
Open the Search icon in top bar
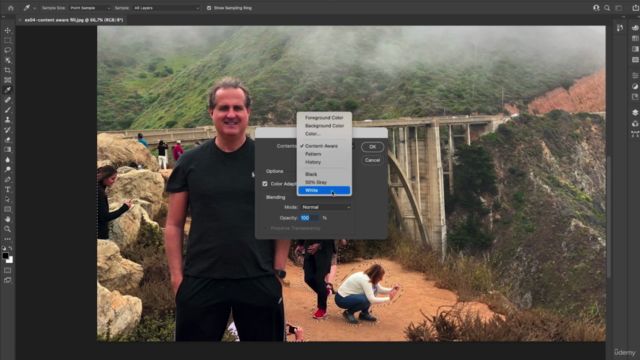(x=607, y=8)
